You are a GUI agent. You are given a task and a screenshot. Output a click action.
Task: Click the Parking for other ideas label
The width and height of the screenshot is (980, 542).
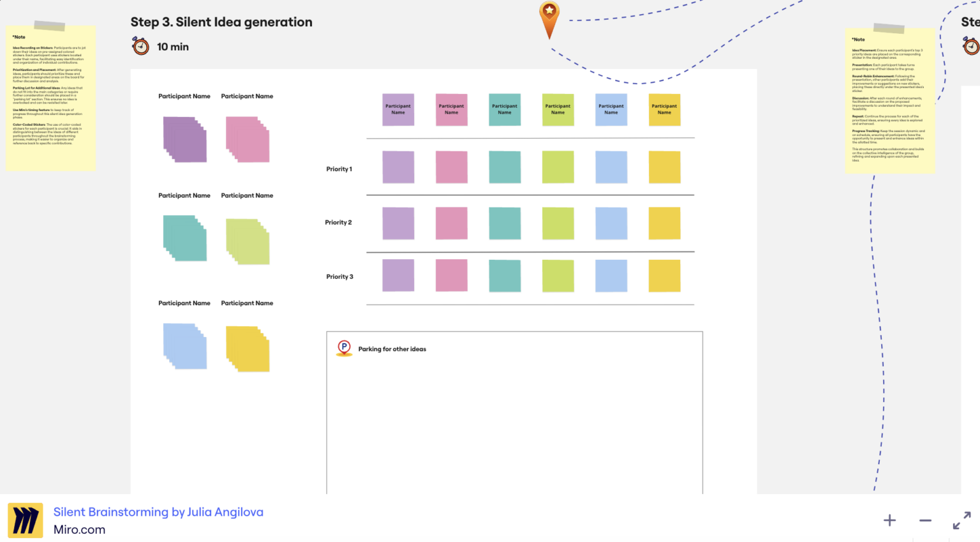click(x=392, y=349)
